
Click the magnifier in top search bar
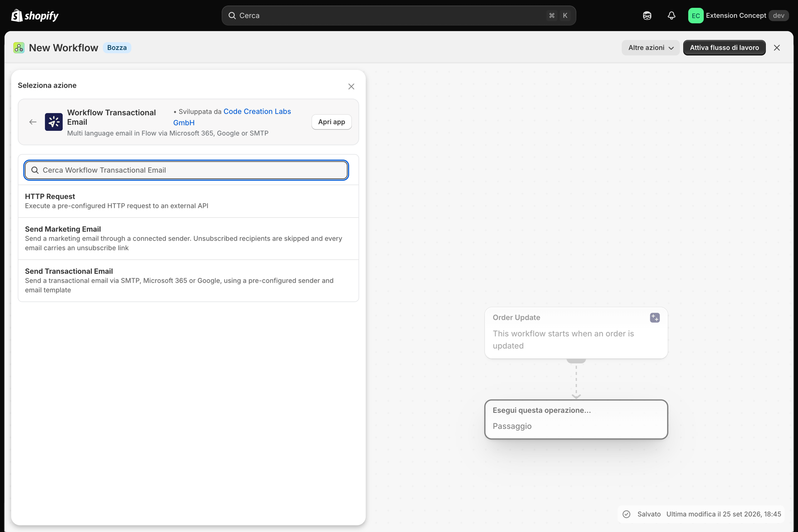[232, 15]
